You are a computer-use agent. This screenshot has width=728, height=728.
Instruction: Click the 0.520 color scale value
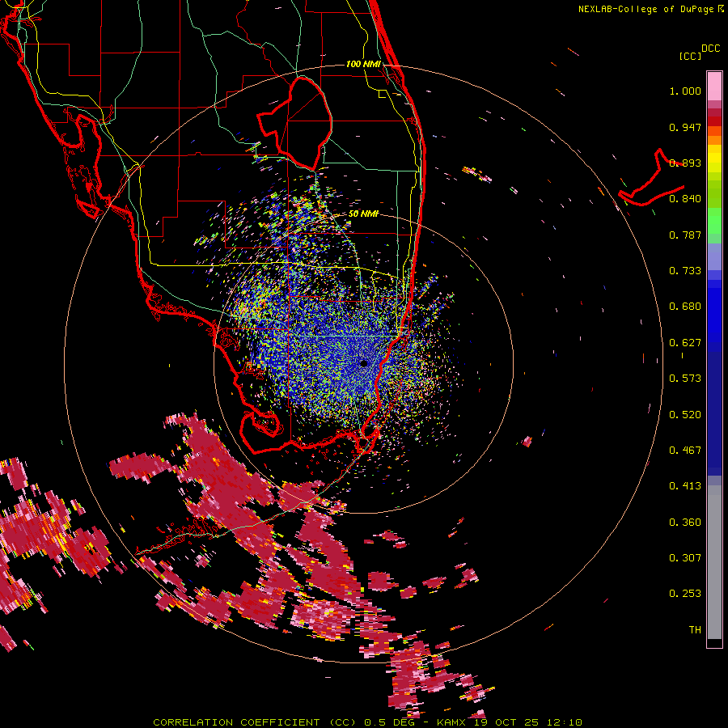pos(685,415)
